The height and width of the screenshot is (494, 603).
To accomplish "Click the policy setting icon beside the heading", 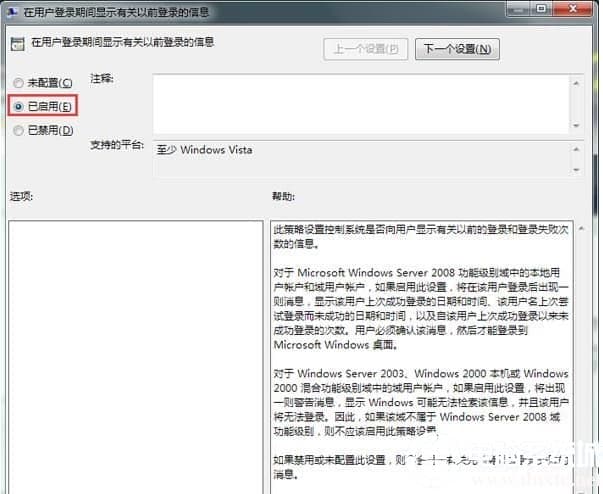I will (17, 44).
